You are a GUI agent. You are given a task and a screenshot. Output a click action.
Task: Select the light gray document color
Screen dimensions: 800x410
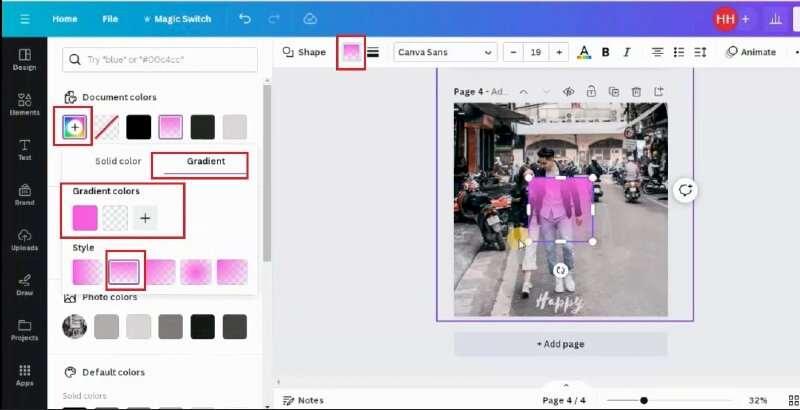235,127
